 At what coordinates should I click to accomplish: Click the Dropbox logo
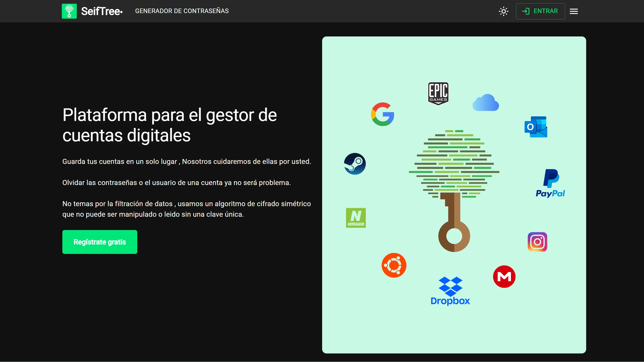tap(450, 291)
